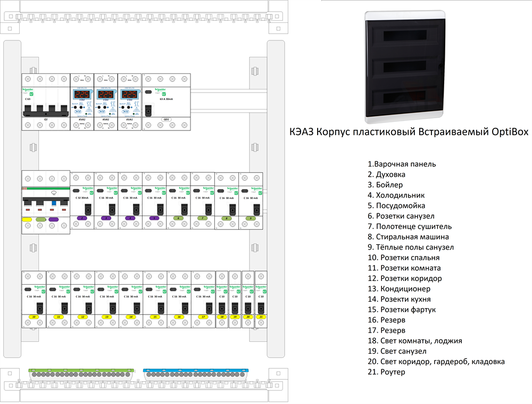Select list entry 4. Холодильник
The width and height of the screenshot is (532, 404).
point(396,195)
